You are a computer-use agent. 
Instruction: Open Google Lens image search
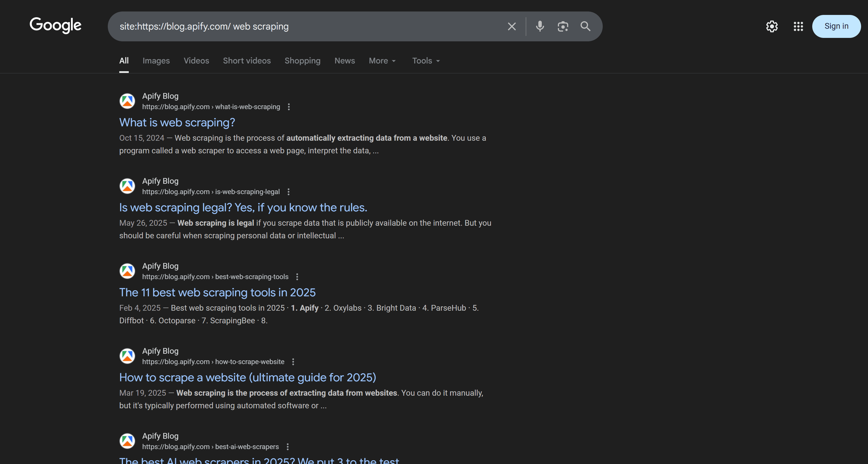[x=562, y=26]
